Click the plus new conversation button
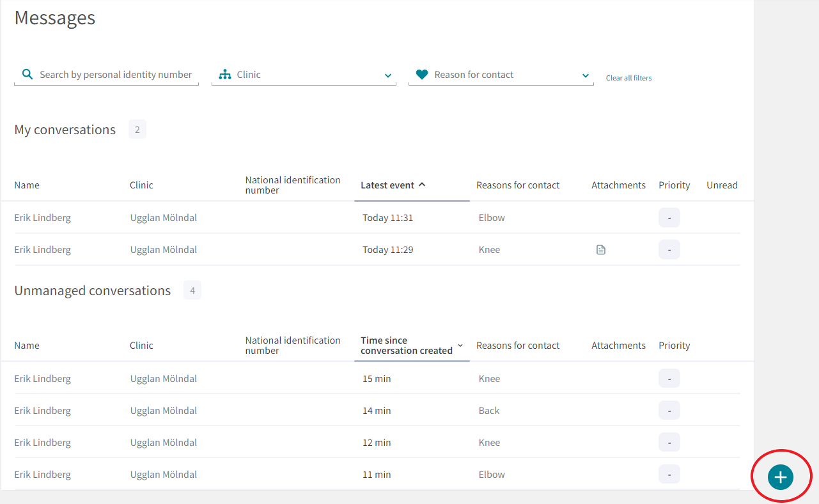The width and height of the screenshot is (819, 504). [780, 477]
